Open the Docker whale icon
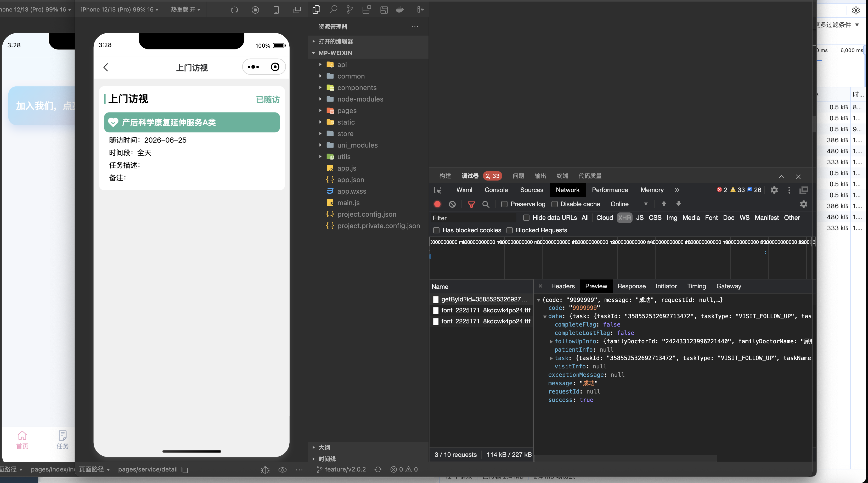 click(400, 9)
